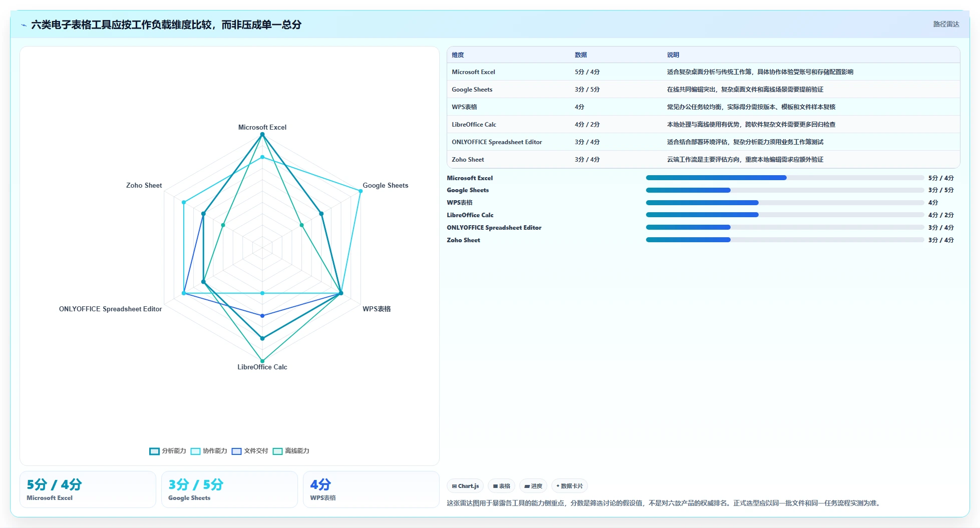Click the Zoho Sheet radar axis label
This screenshot has height=528, width=980.
tap(144, 185)
